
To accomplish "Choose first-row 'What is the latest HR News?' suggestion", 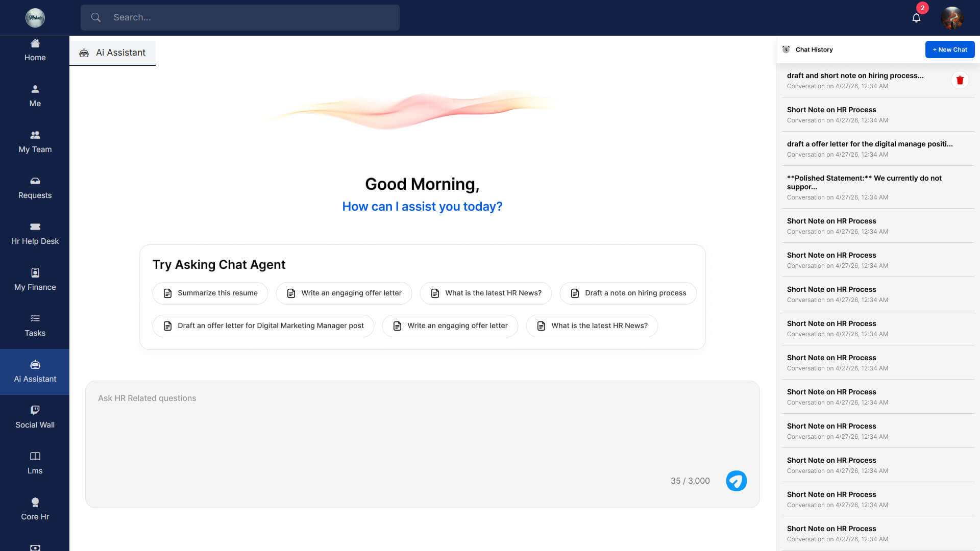I will pyautogui.click(x=486, y=293).
